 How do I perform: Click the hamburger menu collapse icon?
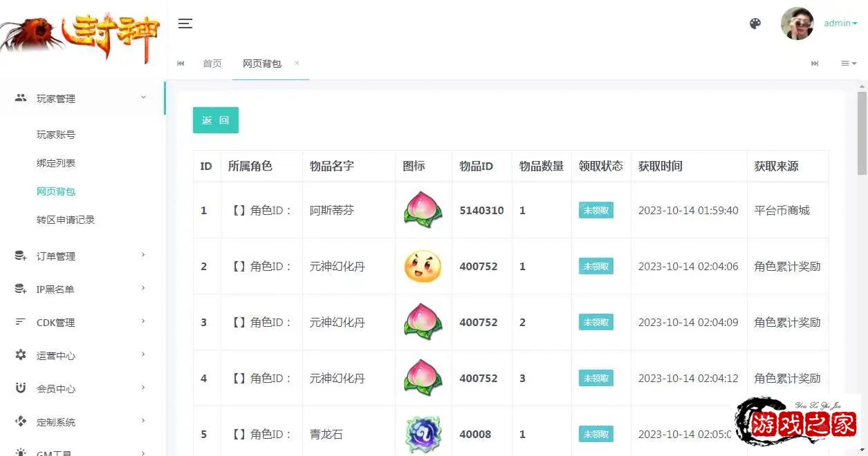(x=185, y=23)
